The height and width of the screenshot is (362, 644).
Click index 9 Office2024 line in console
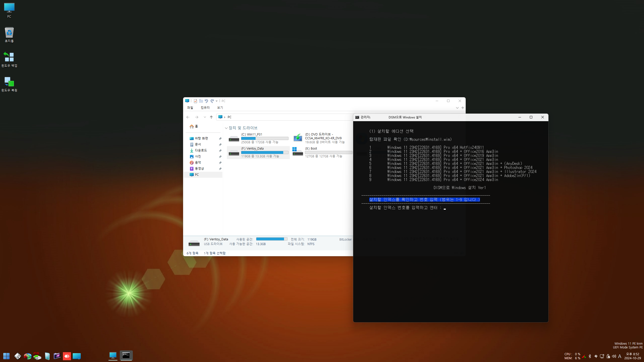tap(434, 180)
